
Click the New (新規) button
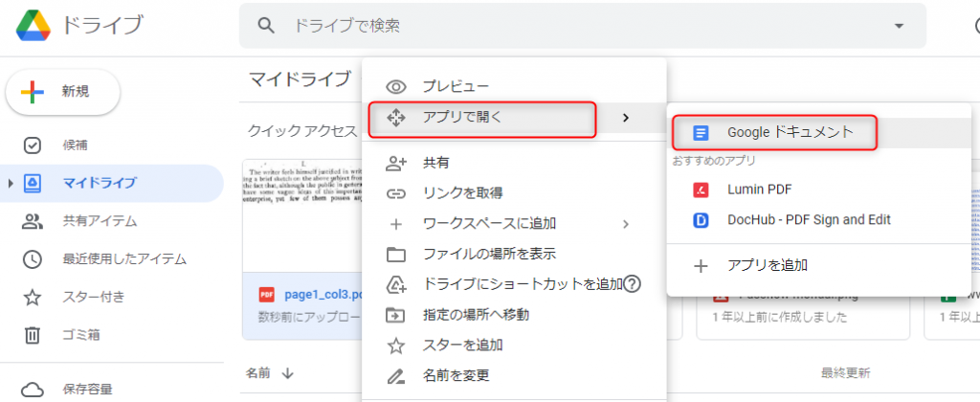pyautogui.click(x=63, y=91)
